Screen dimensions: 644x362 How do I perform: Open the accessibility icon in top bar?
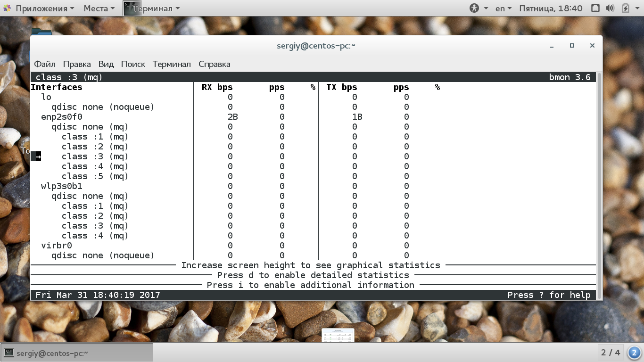[x=474, y=8]
